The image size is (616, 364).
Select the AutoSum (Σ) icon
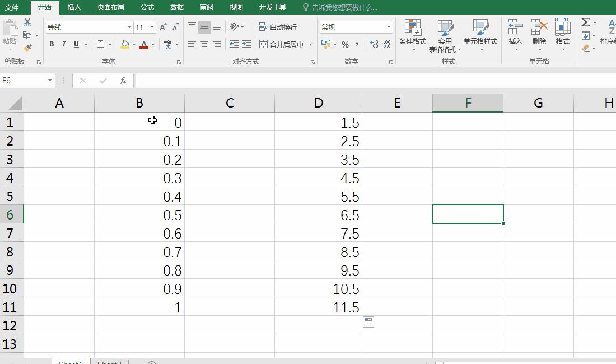586,22
